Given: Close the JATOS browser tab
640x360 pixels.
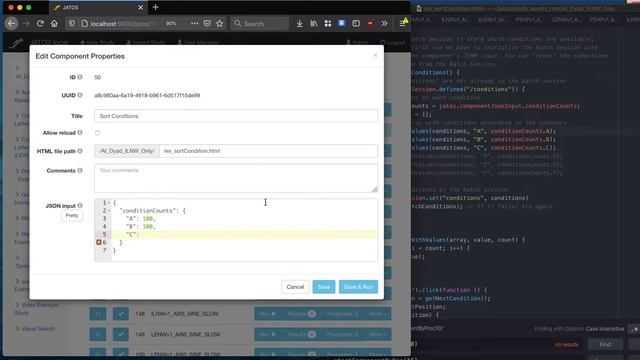Looking at the screenshot, I should click(x=140, y=7).
